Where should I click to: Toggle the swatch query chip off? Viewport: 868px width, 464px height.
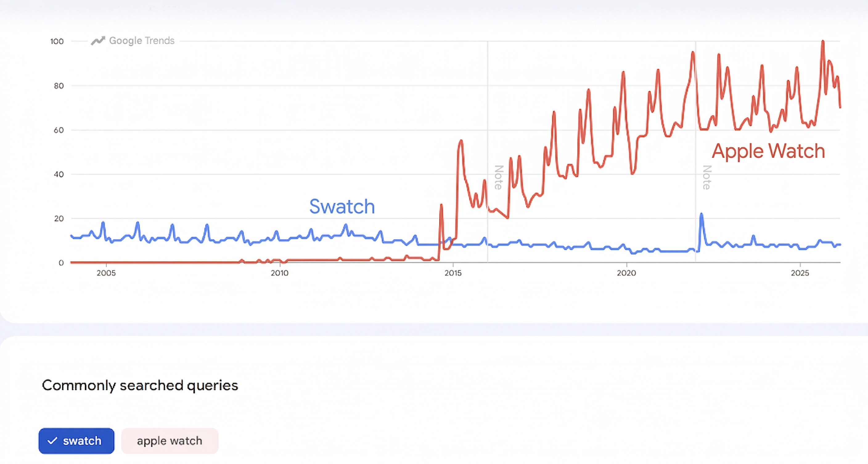pos(76,441)
